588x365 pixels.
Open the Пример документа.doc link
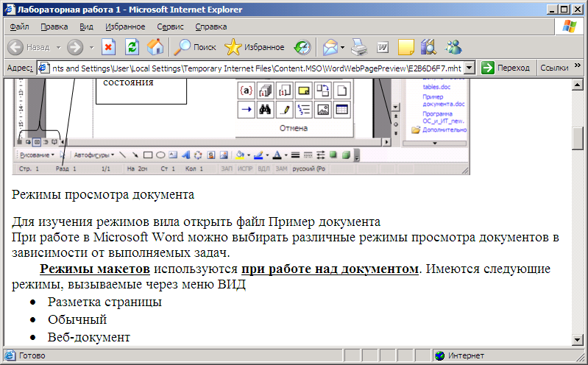click(x=444, y=100)
